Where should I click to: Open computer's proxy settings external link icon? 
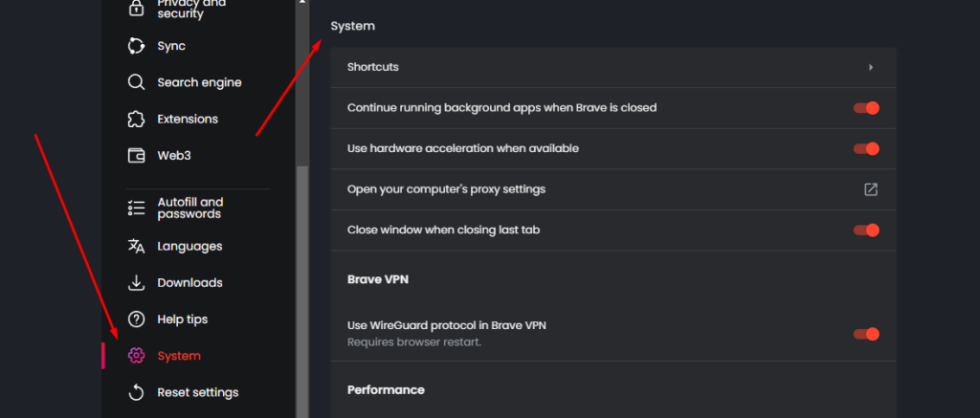pyautogui.click(x=871, y=189)
